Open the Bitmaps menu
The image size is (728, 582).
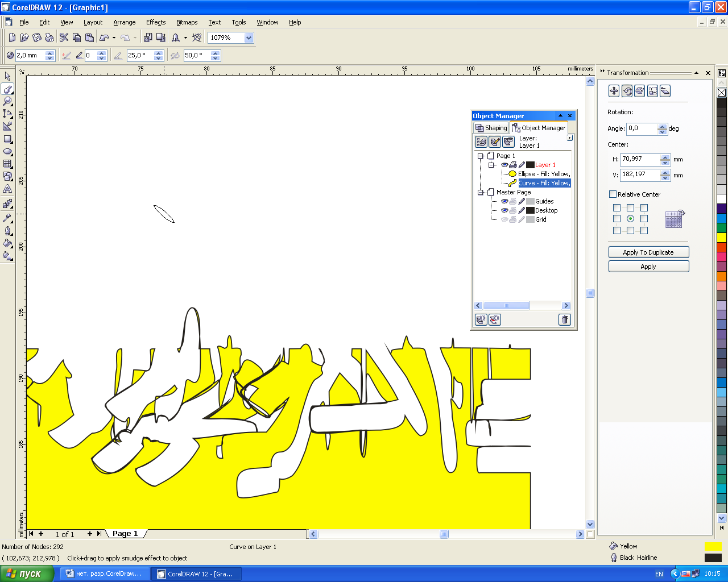(187, 22)
